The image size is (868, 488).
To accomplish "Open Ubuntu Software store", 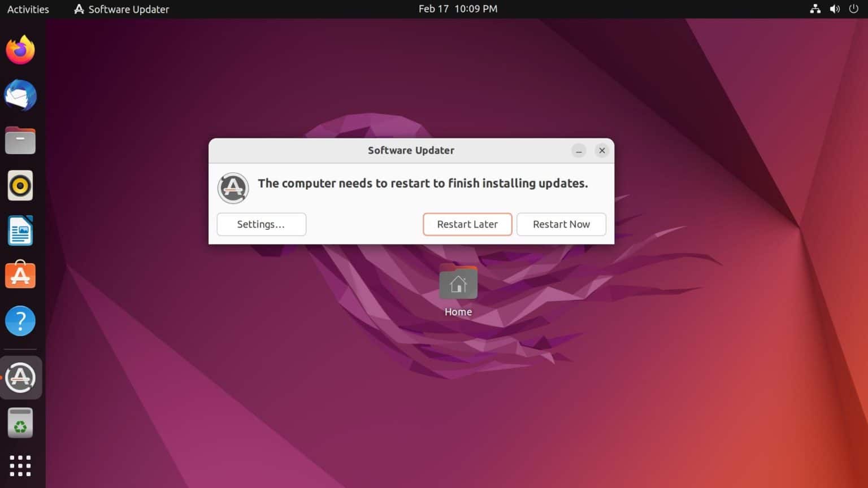I will [x=20, y=275].
